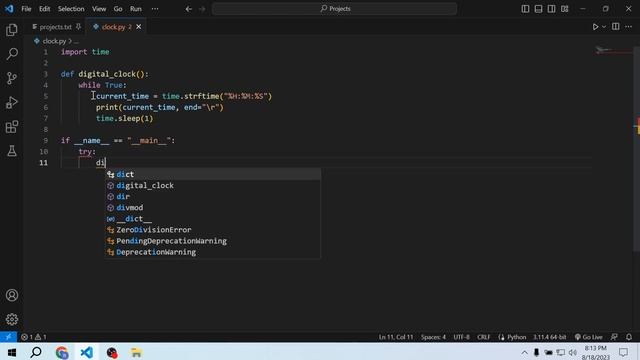
Task: Expand additional menus via ellipsis
Action: pos(155,9)
